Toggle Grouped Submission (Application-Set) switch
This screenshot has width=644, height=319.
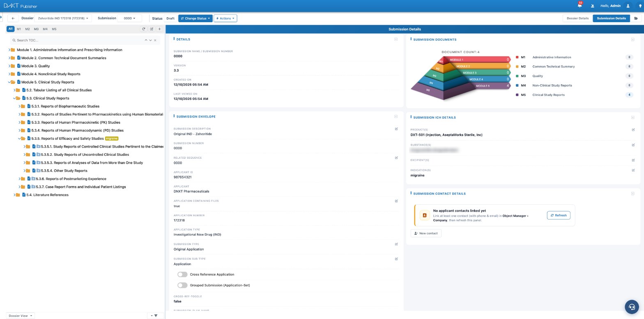coord(182,285)
